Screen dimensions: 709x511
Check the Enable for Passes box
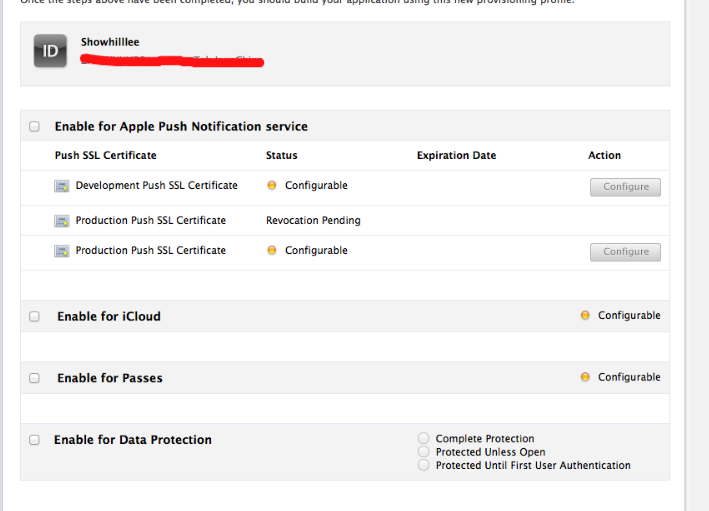34,378
